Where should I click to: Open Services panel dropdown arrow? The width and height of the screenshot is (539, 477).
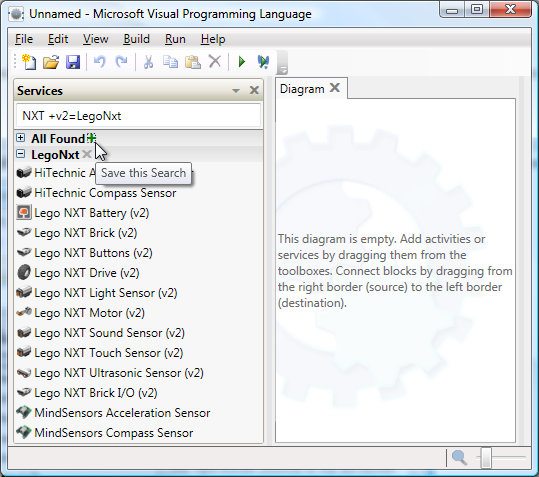(236, 91)
